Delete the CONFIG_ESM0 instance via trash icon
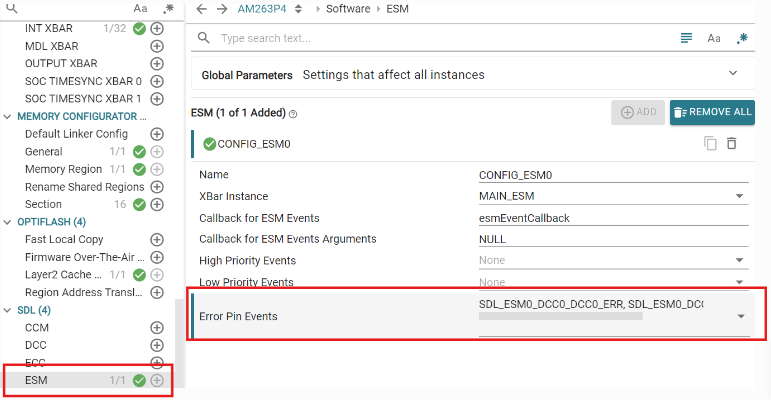 point(732,143)
